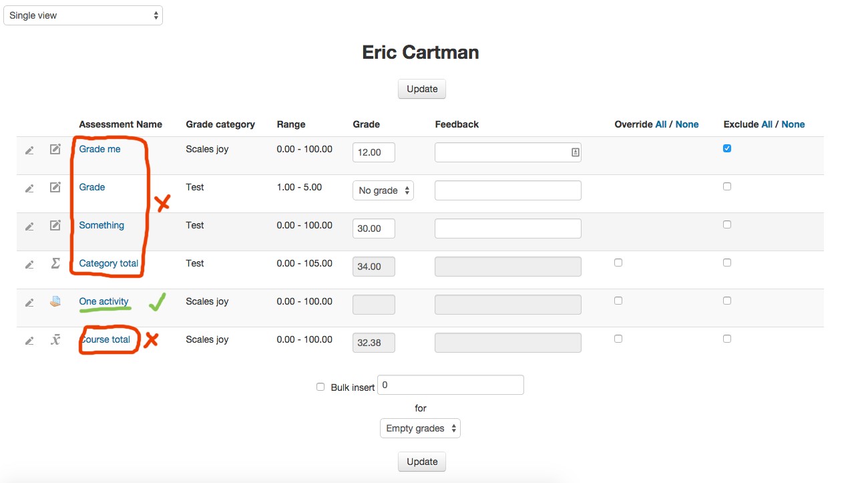
Task: Focus the grade field showing 12.00
Action: click(x=374, y=152)
